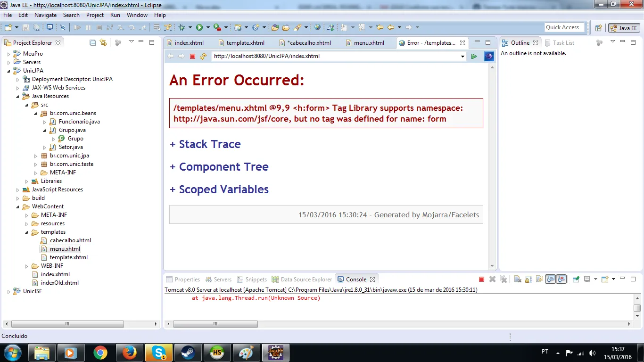Run the application with green Run icon
The width and height of the screenshot is (644, 362).
pos(199,28)
